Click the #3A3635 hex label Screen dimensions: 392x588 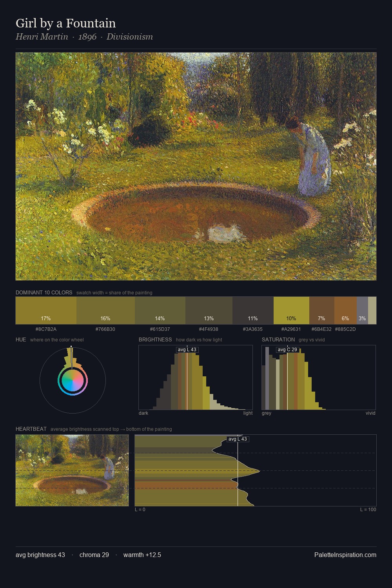click(x=253, y=329)
